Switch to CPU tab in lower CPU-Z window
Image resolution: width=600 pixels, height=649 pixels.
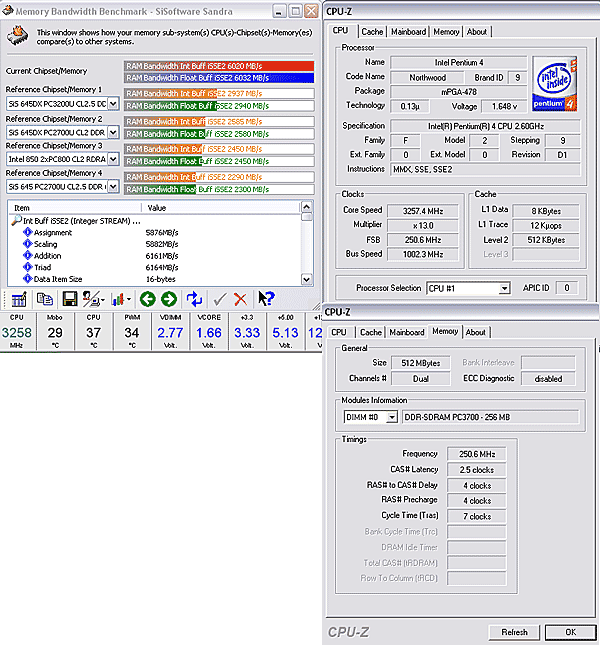(x=338, y=332)
